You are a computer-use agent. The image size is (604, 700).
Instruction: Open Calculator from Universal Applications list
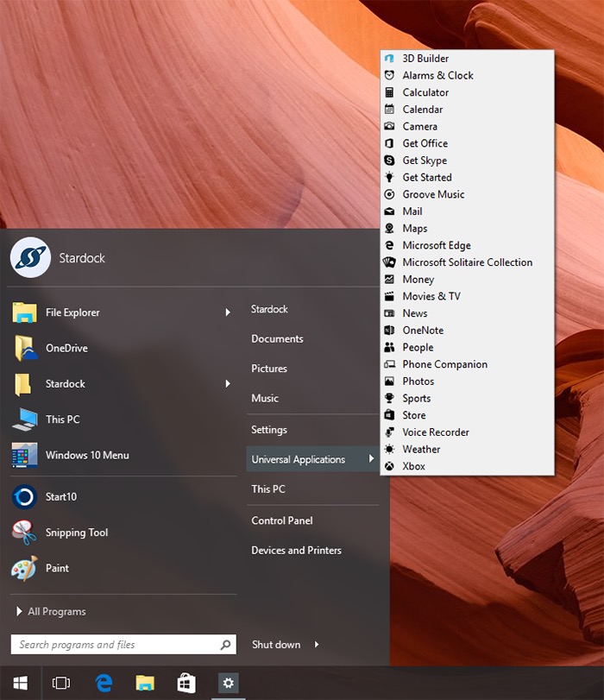pyautogui.click(x=425, y=92)
